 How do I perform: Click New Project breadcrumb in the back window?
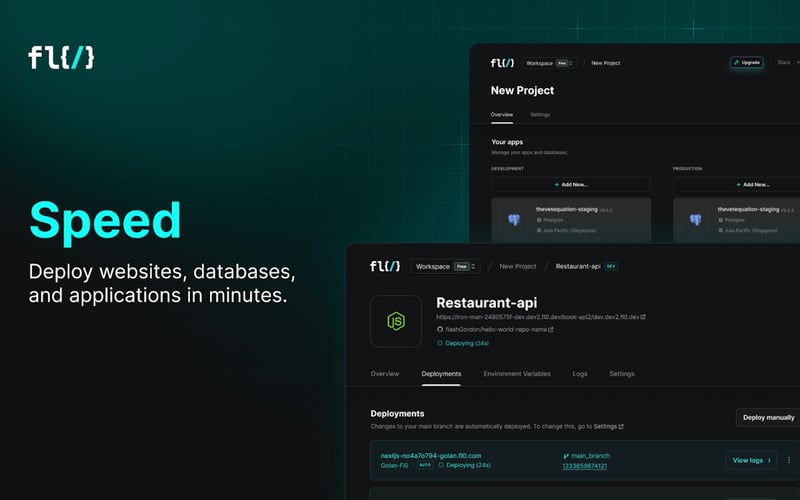[606, 63]
